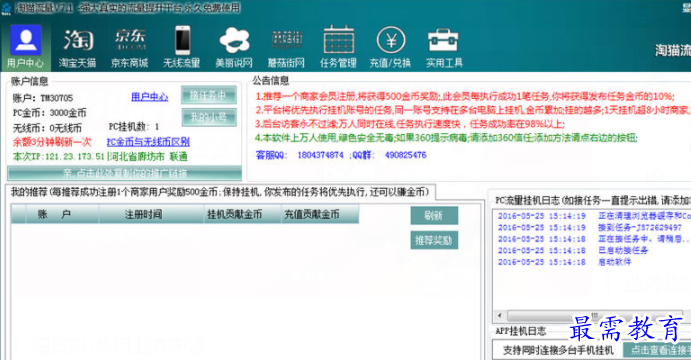Open the 淘宝天猫 section icon

[78, 47]
